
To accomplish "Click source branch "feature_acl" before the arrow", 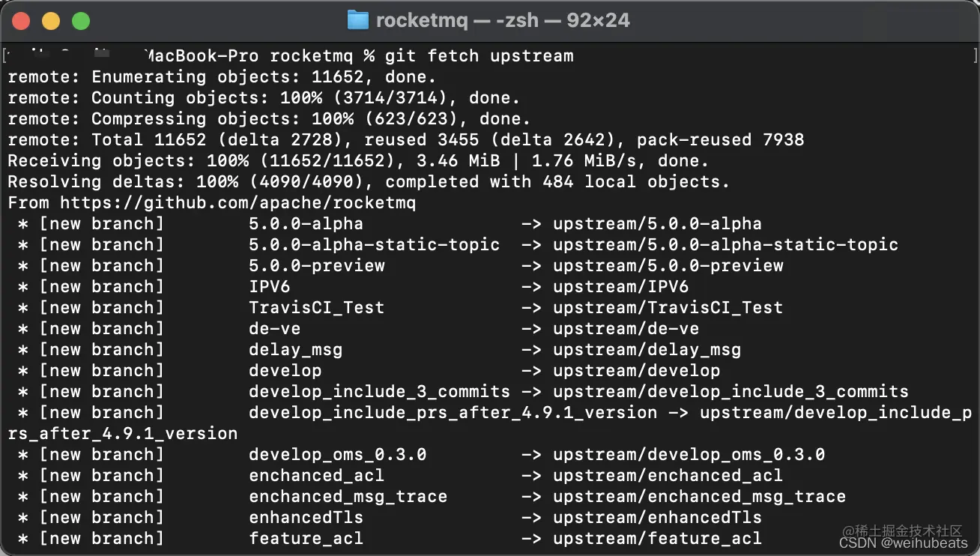I will pyautogui.click(x=306, y=539).
